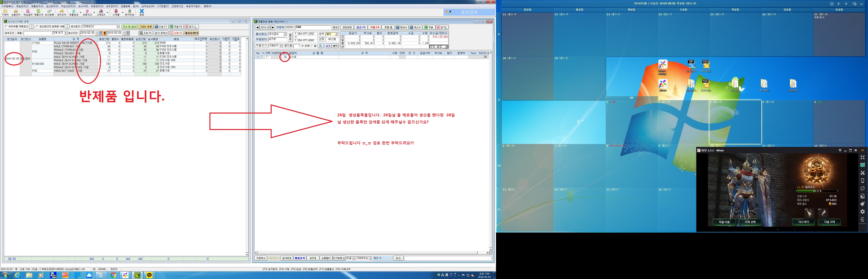Image resolution: width=868 pixels, height=279 pixels.
Task: Click the 문자전송 phone icon
Action: [x=129, y=12]
